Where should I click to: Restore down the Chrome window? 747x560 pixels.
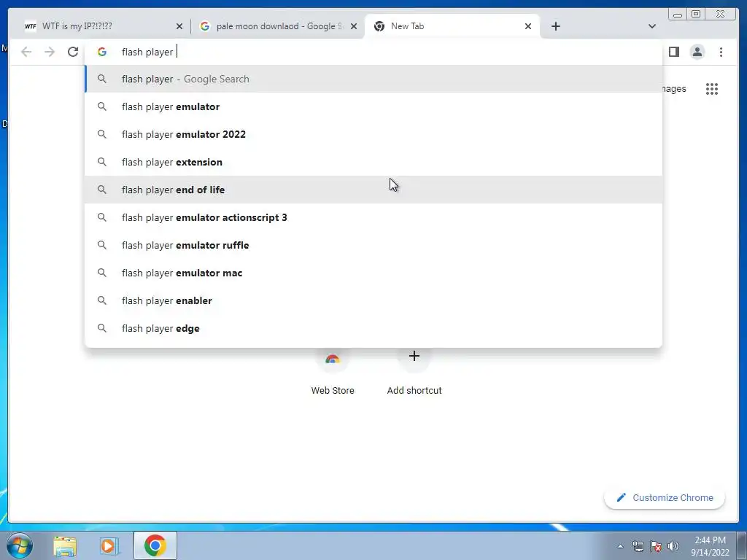[x=695, y=15]
